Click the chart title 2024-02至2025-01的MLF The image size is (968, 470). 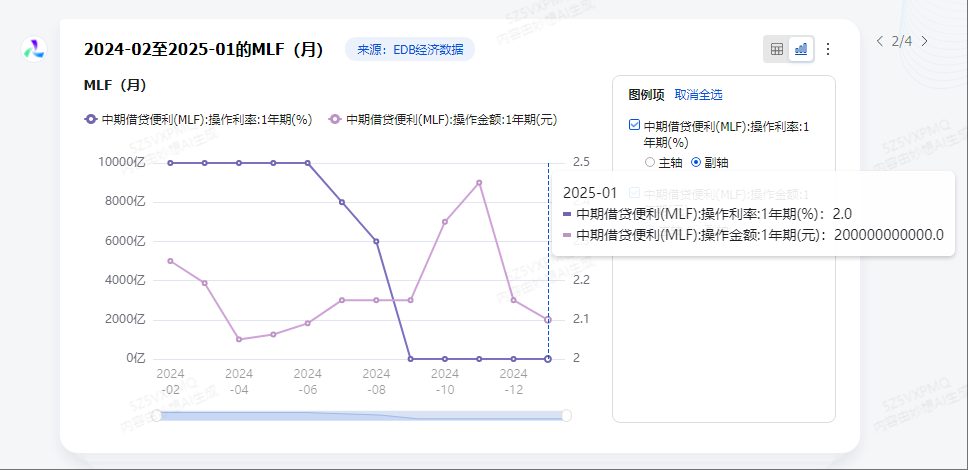(203, 49)
